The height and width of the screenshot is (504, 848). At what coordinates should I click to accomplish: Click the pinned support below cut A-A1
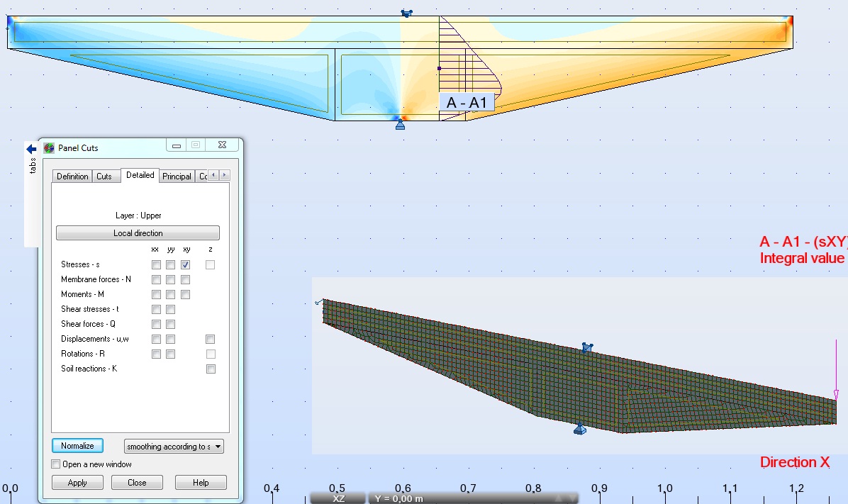401,125
